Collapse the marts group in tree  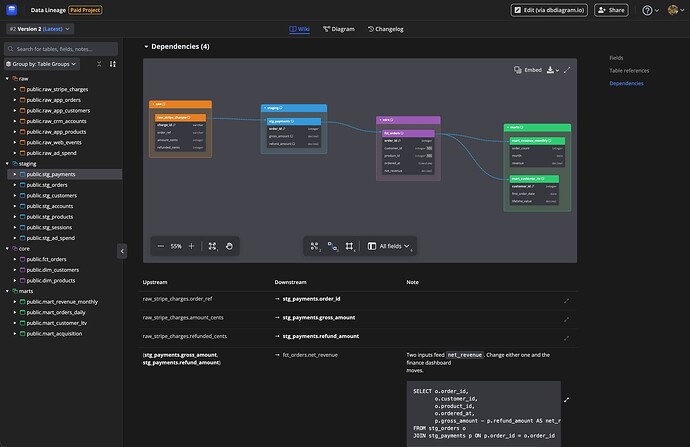[7, 291]
